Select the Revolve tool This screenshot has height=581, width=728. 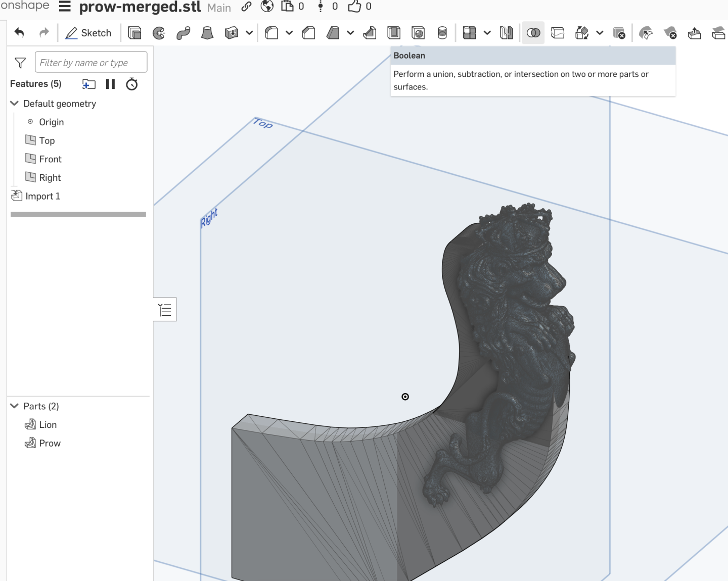(x=159, y=32)
